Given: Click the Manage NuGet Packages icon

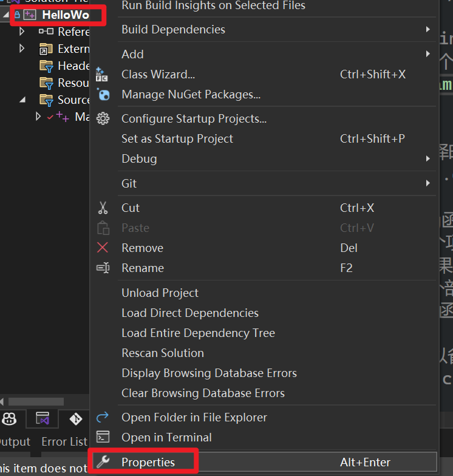Looking at the screenshot, I should tap(103, 95).
